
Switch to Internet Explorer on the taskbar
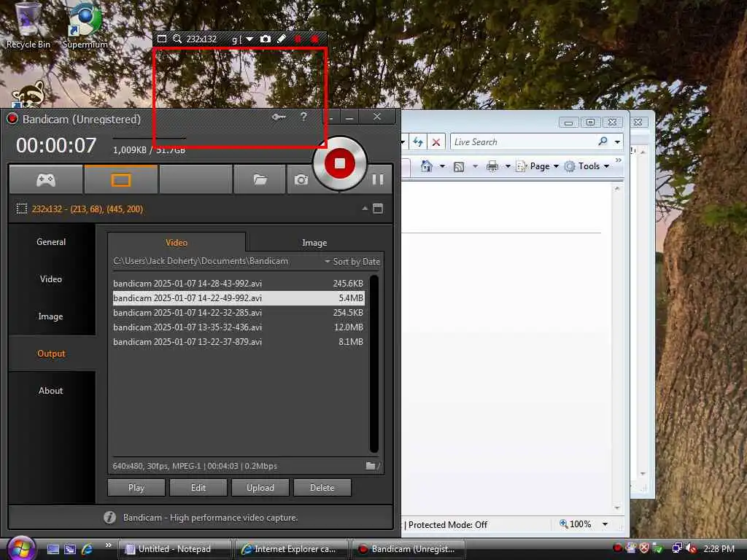[x=292, y=549]
